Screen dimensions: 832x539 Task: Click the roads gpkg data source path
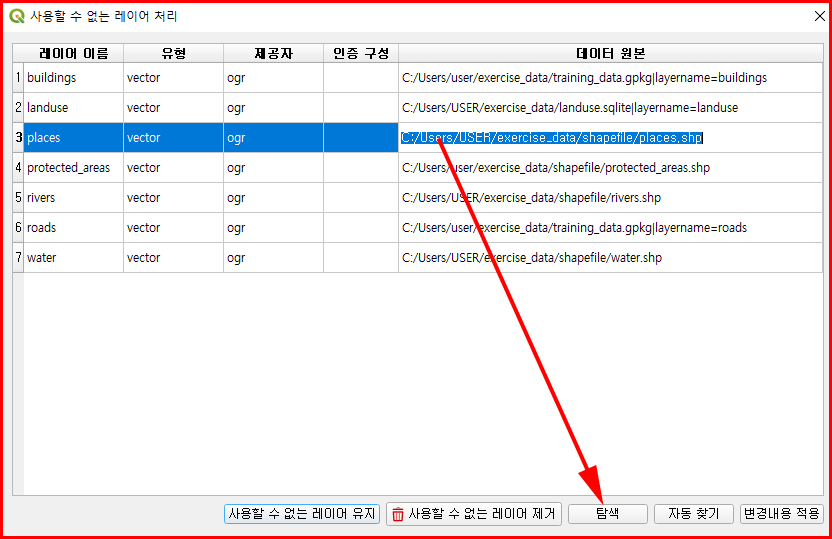pyautogui.click(x=610, y=228)
